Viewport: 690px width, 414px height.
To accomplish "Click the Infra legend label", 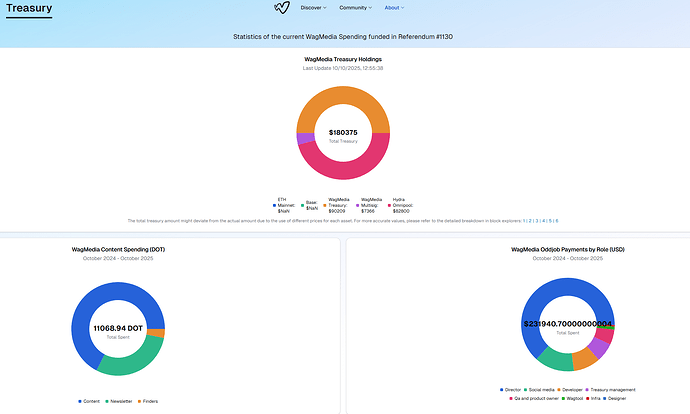I will tap(595, 399).
